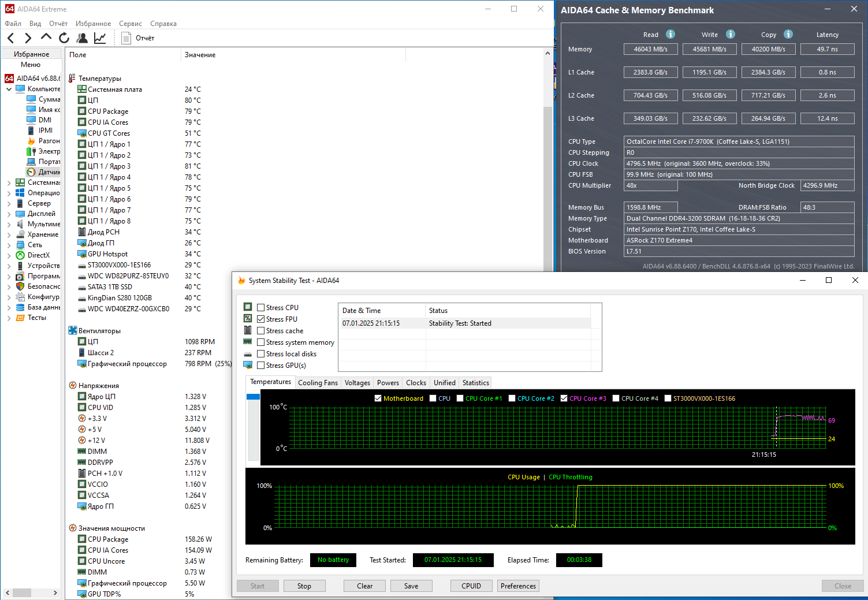The width and height of the screenshot is (868, 600).
Task: Expand the Дисплей tree node
Action: [9, 214]
